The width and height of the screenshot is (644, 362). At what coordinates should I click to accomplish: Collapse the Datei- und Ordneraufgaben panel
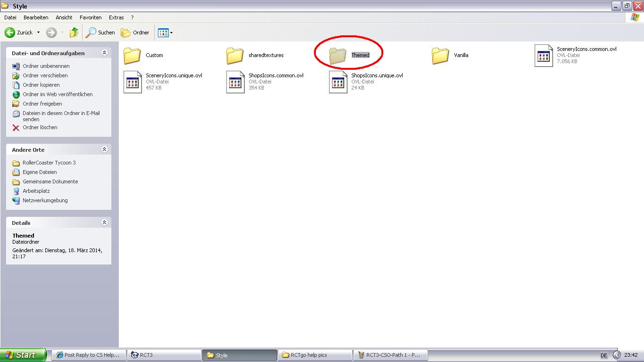tap(104, 53)
